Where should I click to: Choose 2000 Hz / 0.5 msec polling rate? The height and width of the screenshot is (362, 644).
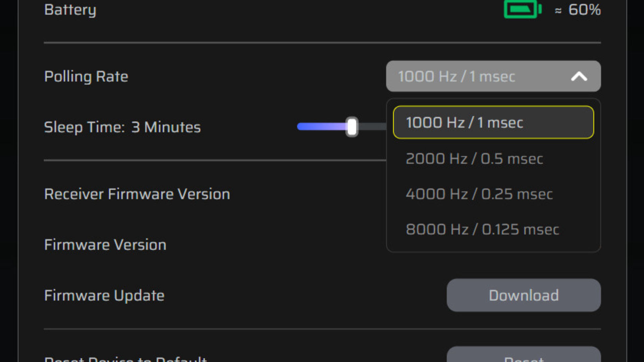[493, 159]
